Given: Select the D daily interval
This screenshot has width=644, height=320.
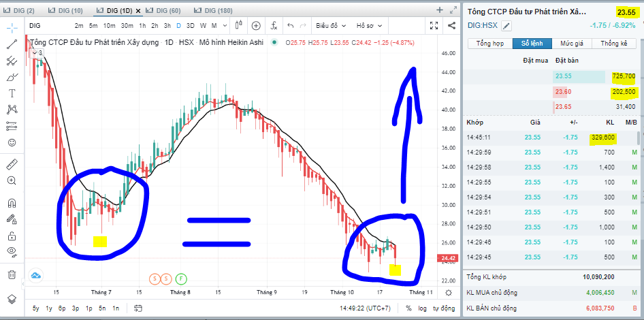Looking at the screenshot, I should tap(178, 25).
